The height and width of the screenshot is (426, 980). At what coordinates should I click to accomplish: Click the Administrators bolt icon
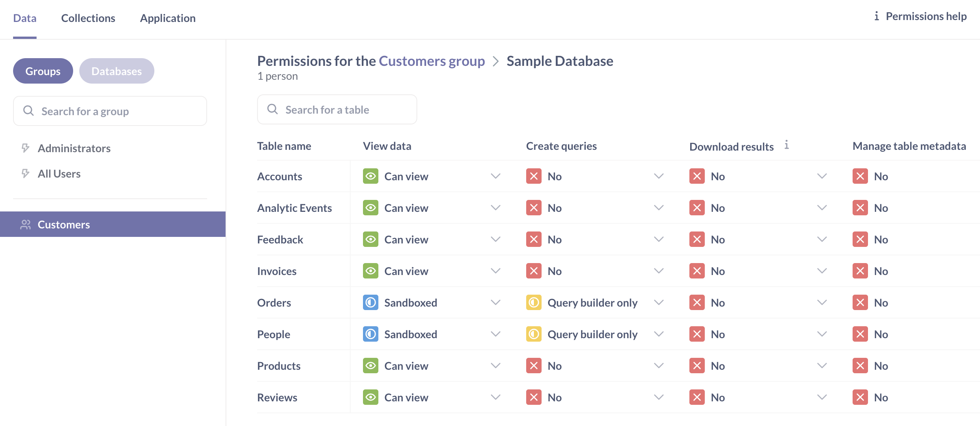[25, 148]
